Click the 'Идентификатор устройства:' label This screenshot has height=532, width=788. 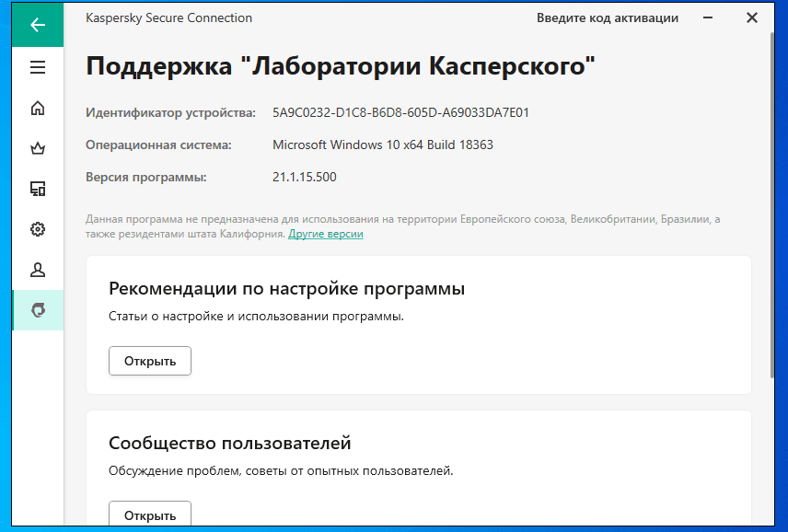[170, 112]
